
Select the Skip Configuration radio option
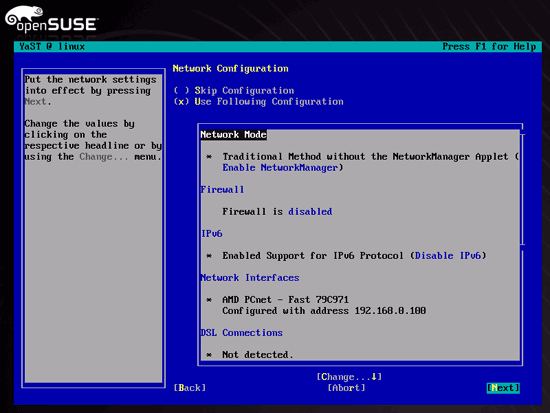click(234, 91)
